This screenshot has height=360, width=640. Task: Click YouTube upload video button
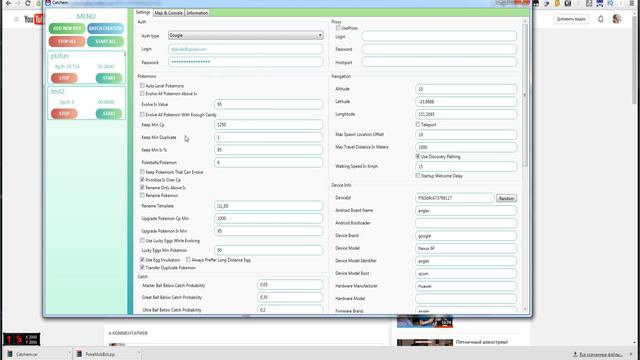pyautogui.click(x=571, y=19)
